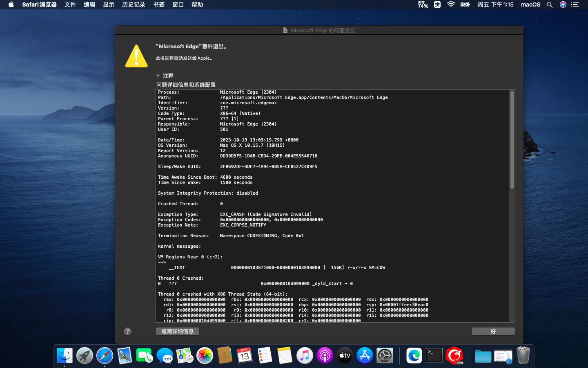Launch Terminal from the dock
588x368 pixels.
[434, 356]
